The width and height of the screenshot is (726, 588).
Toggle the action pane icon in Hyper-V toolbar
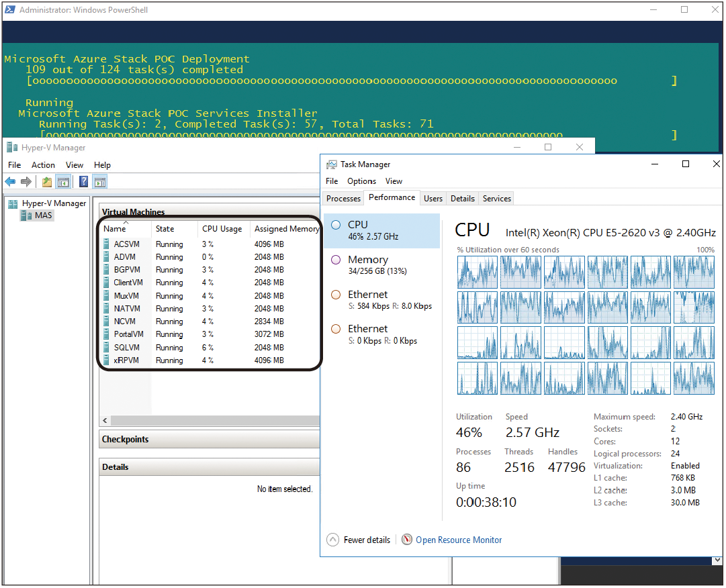(x=100, y=182)
